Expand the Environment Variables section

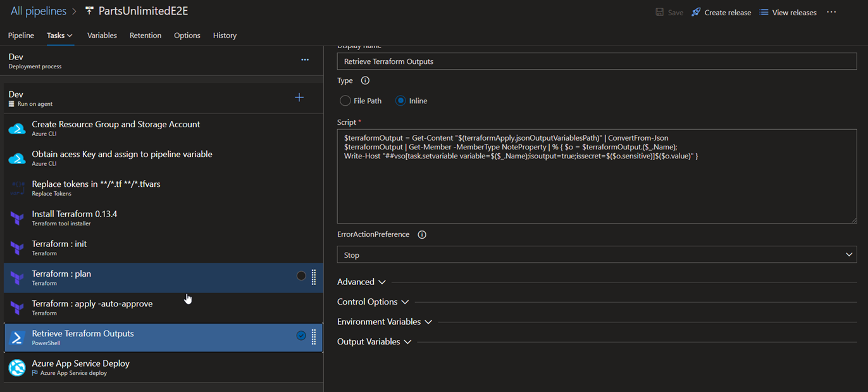384,322
